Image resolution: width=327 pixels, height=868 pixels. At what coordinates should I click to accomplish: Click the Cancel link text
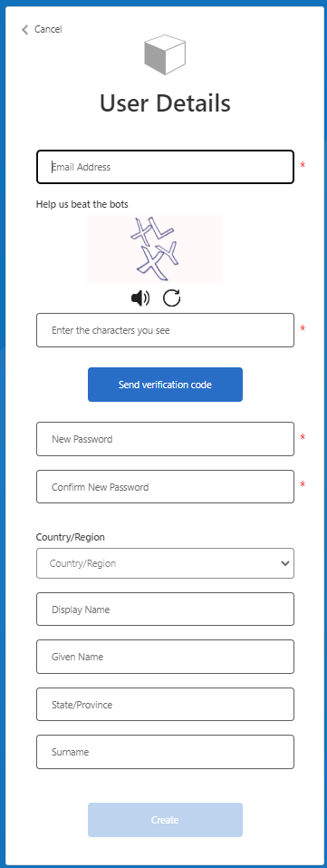coord(48,29)
